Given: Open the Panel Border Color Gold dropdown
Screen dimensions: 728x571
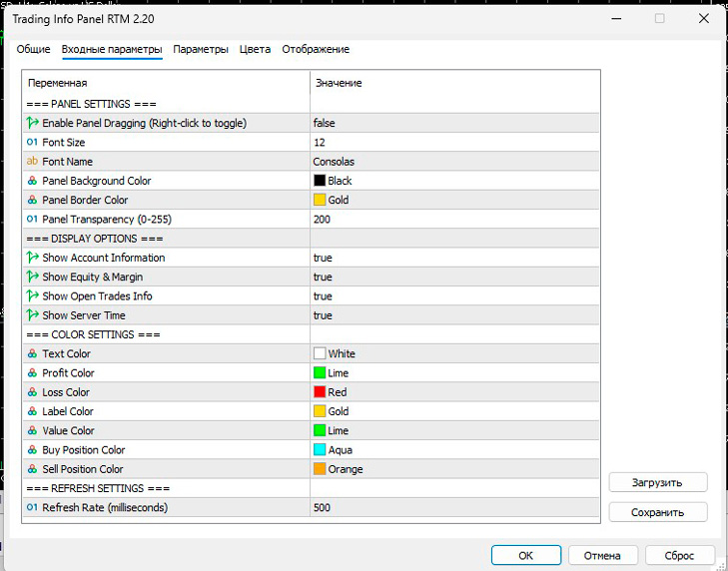Looking at the screenshot, I should click(454, 201).
